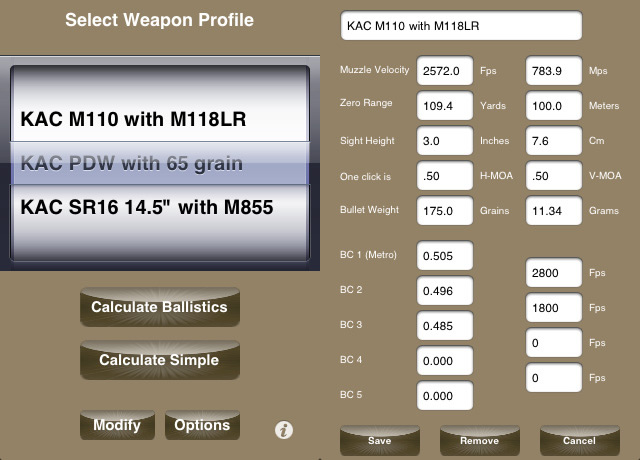Image resolution: width=640 pixels, height=460 pixels.
Task: Edit the H-MOA click value field
Action: pos(445,176)
